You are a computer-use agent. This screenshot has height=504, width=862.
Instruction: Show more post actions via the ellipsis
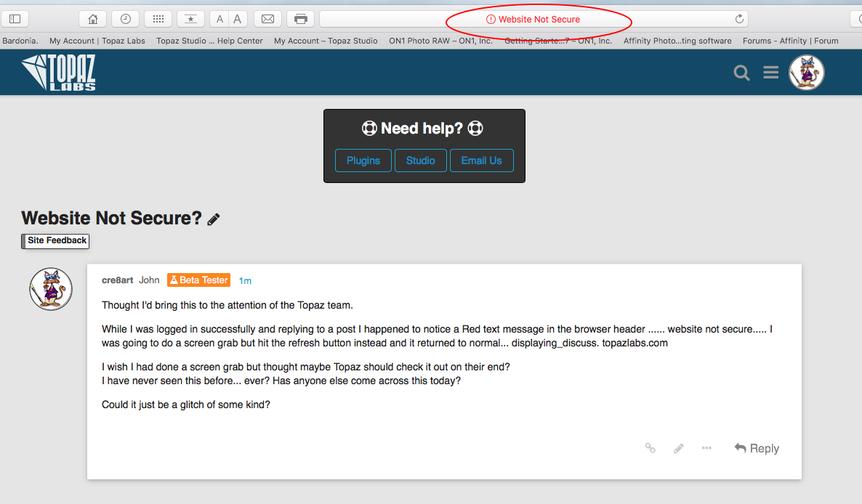pyautogui.click(x=706, y=448)
